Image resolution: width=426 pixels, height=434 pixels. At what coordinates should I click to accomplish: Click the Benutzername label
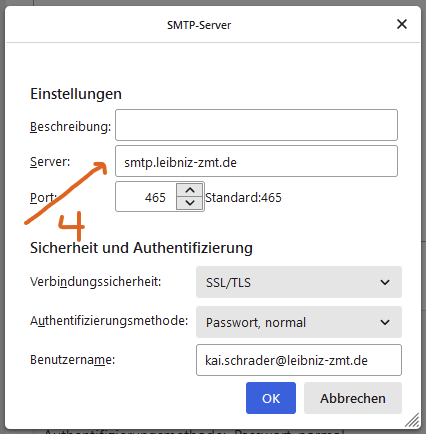[x=72, y=360]
